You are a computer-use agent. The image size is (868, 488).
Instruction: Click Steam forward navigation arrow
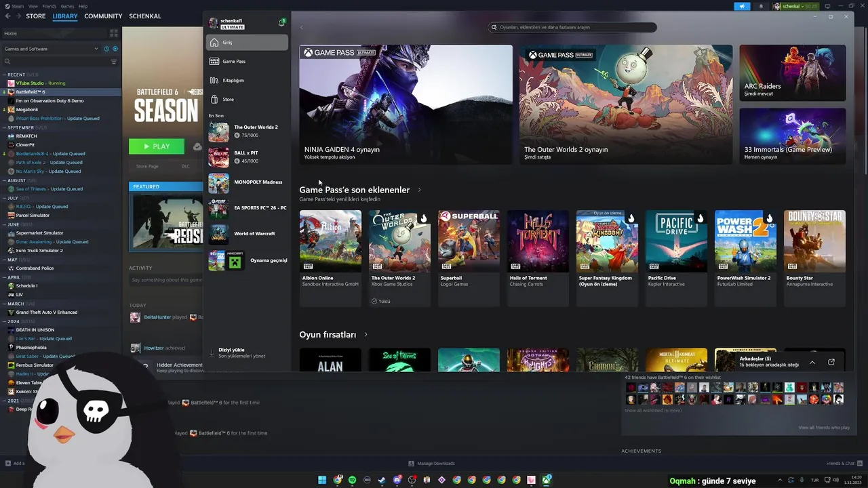(x=18, y=16)
